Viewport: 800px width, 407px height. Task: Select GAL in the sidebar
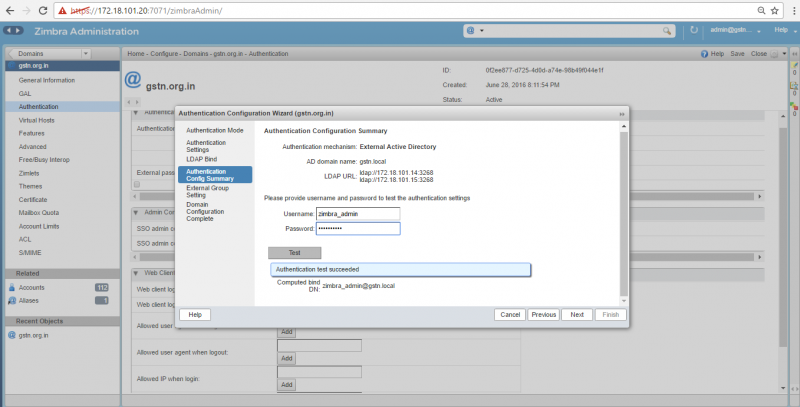pyautogui.click(x=25, y=94)
